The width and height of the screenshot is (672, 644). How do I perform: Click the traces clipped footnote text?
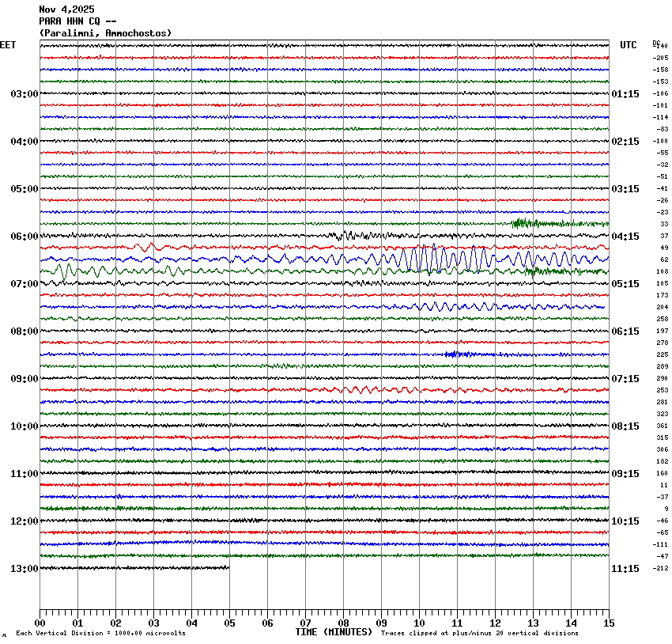[479, 634]
